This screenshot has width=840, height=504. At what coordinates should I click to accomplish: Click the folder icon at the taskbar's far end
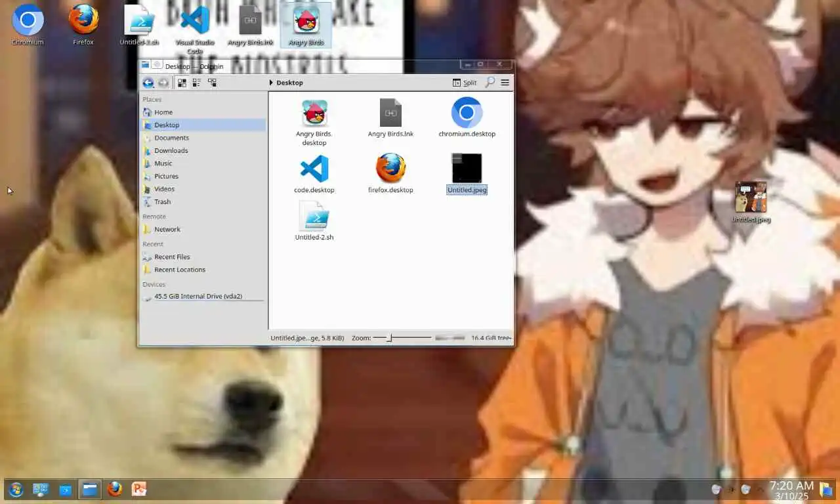coord(826,489)
